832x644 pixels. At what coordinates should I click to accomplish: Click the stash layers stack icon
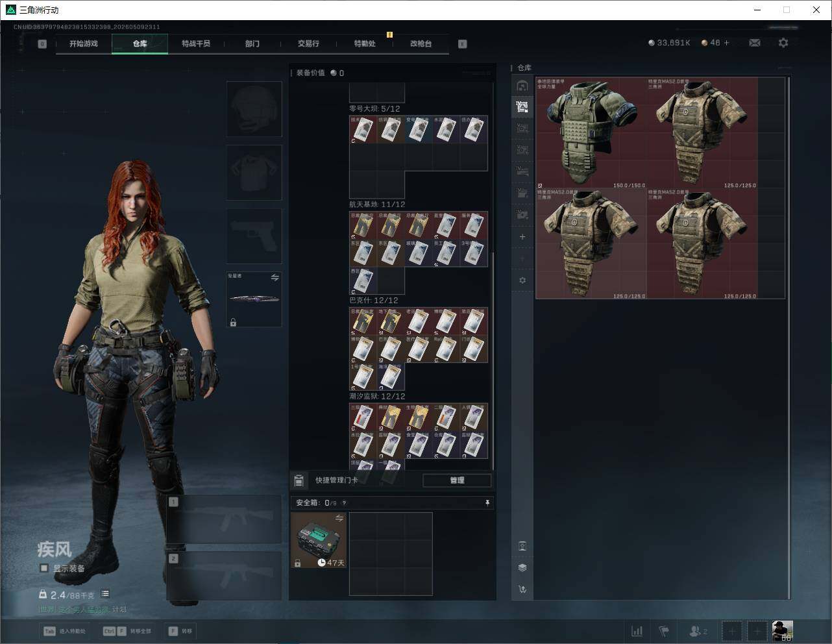[x=522, y=567]
